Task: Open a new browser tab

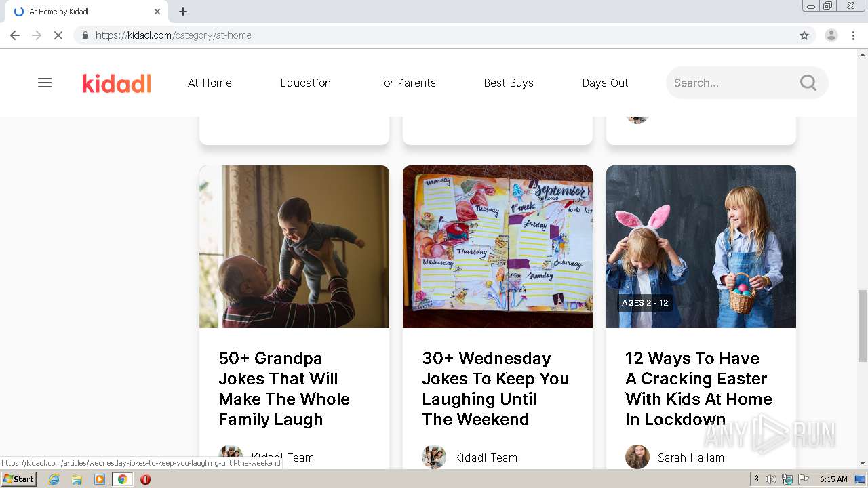Action: (183, 12)
